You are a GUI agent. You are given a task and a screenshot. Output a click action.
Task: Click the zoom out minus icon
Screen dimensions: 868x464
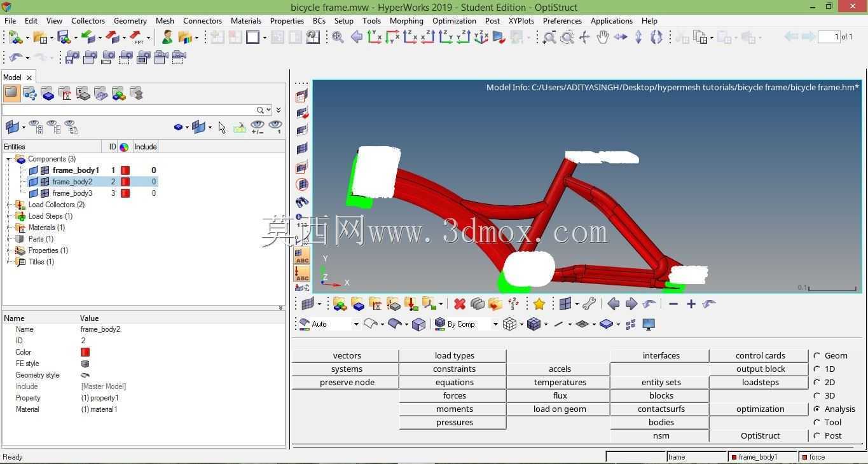[x=673, y=304]
